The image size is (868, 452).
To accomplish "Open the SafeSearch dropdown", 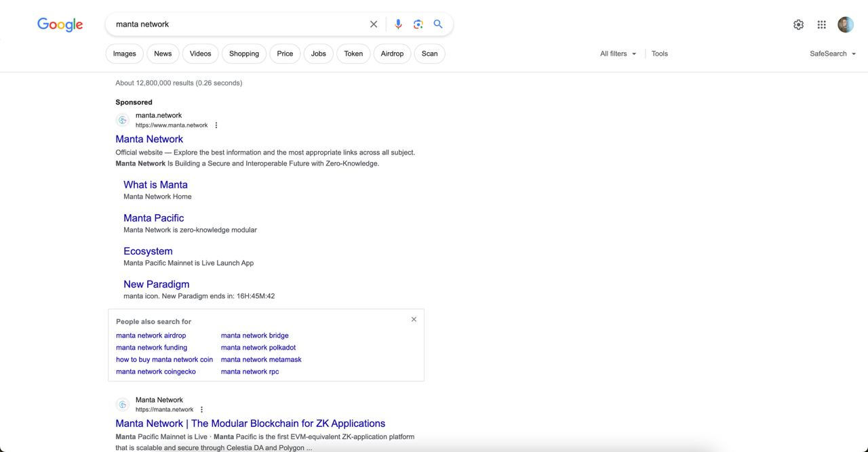I will (833, 54).
